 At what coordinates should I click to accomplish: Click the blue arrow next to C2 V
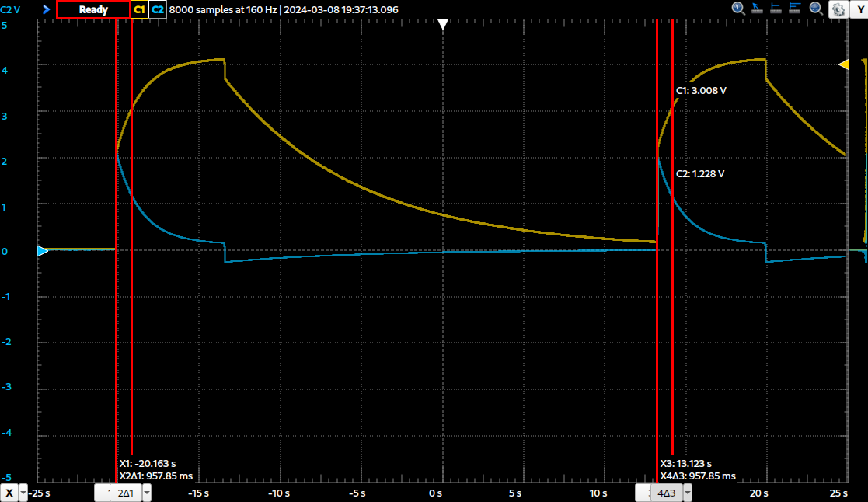pyautogui.click(x=46, y=9)
